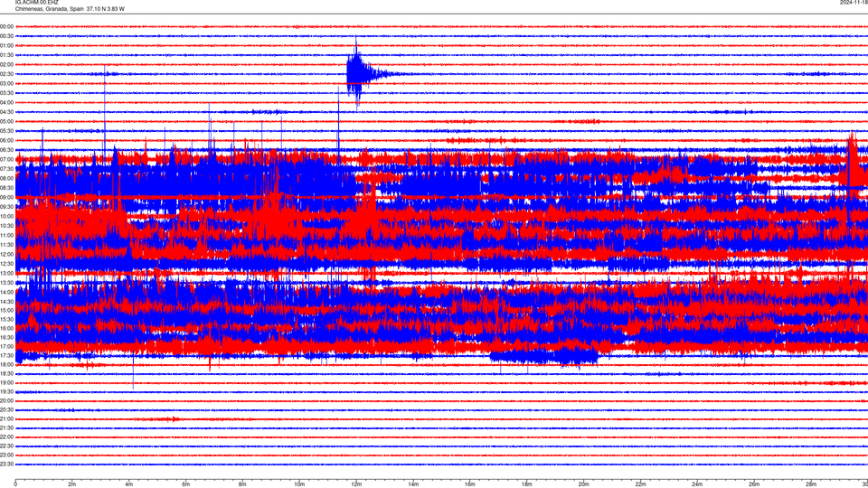
Task: Click the 6m axis label
Action: click(x=186, y=484)
